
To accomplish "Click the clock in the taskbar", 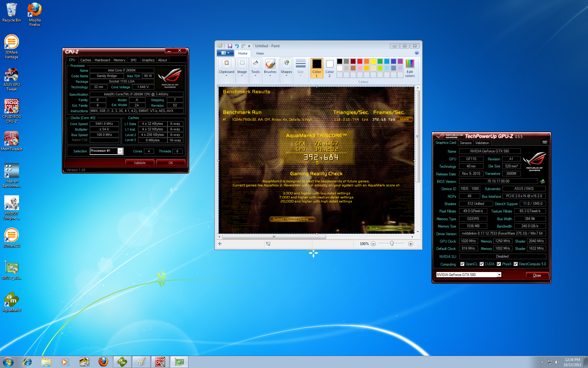I will [x=572, y=362].
